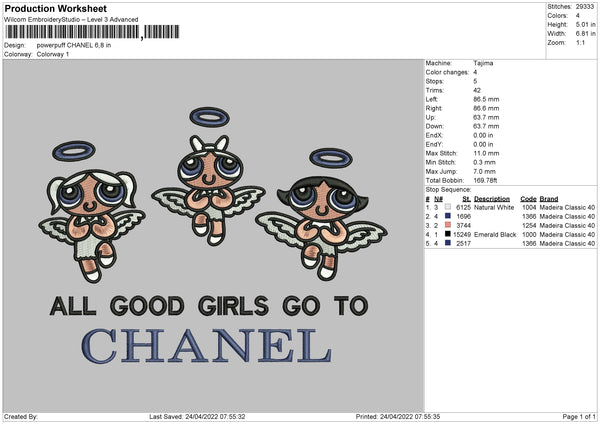Image resolution: width=600 pixels, height=424 pixels.
Task: Select the blue CHANEL lettering in the design
Action: [x=206, y=346]
